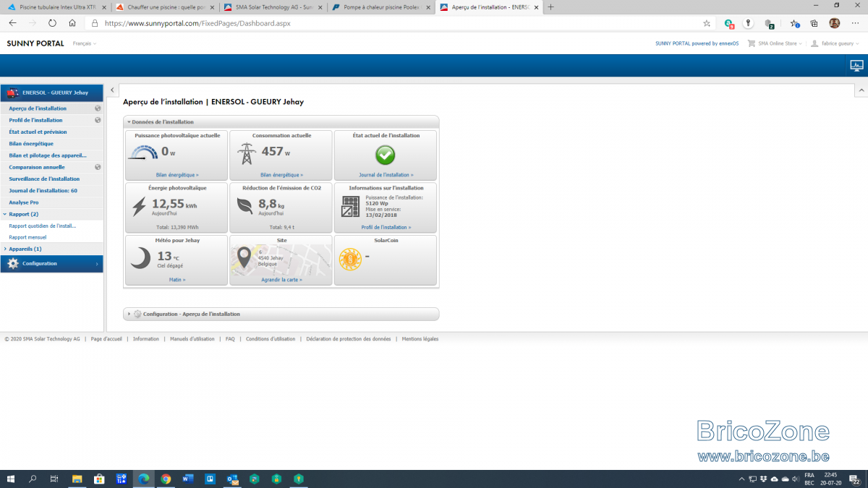Image resolution: width=868 pixels, height=488 pixels.
Task: Select Surveillance de l'installation in sidebar
Action: point(44,179)
